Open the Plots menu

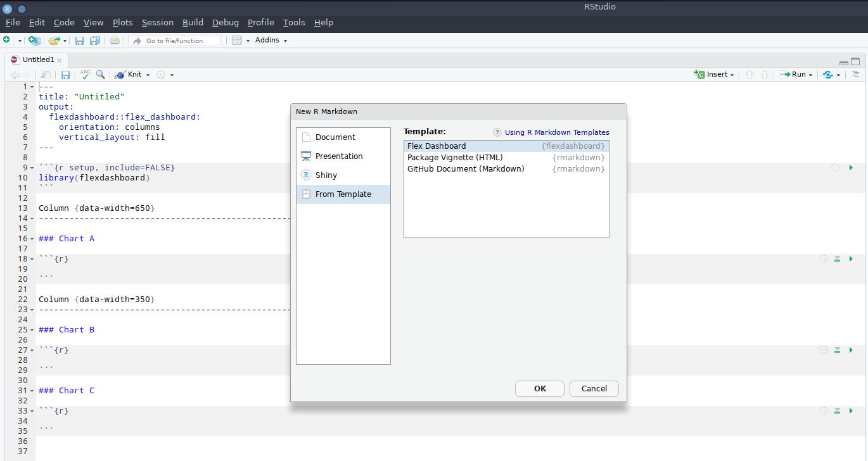122,22
